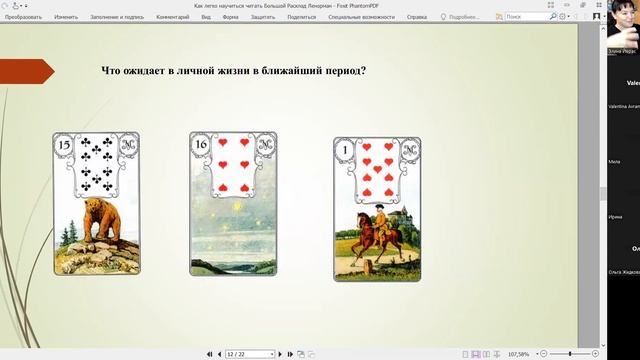This screenshot has height=360, width=640.
Task: Open the Преобразовать ribbon tab
Action: point(23,17)
